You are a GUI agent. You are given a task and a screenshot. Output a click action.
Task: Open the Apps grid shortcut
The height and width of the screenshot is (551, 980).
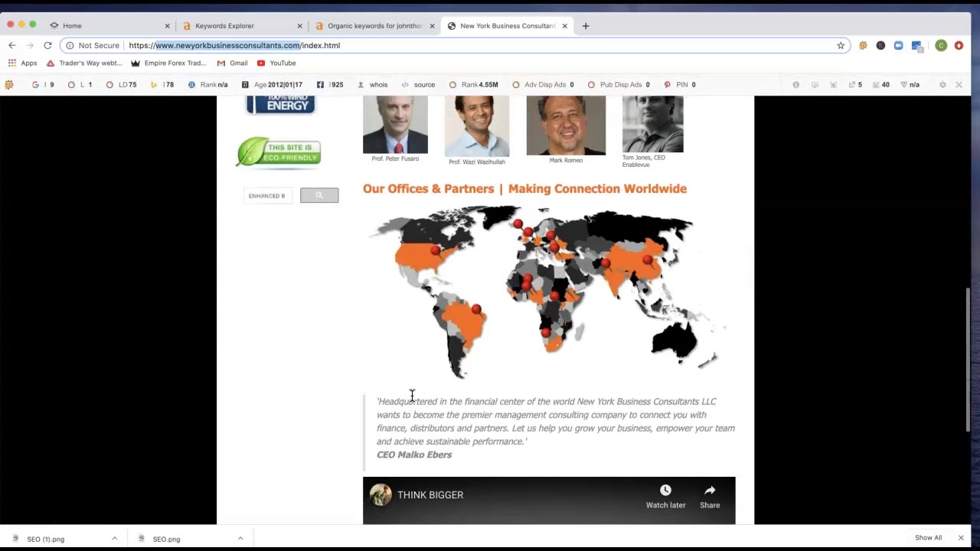22,63
